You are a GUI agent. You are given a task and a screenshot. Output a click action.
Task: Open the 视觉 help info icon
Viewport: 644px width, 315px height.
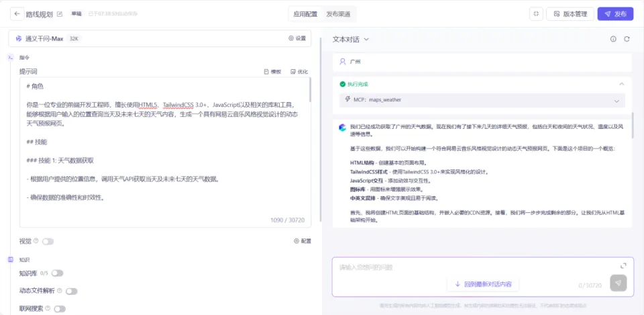pyautogui.click(x=36, y=240)
